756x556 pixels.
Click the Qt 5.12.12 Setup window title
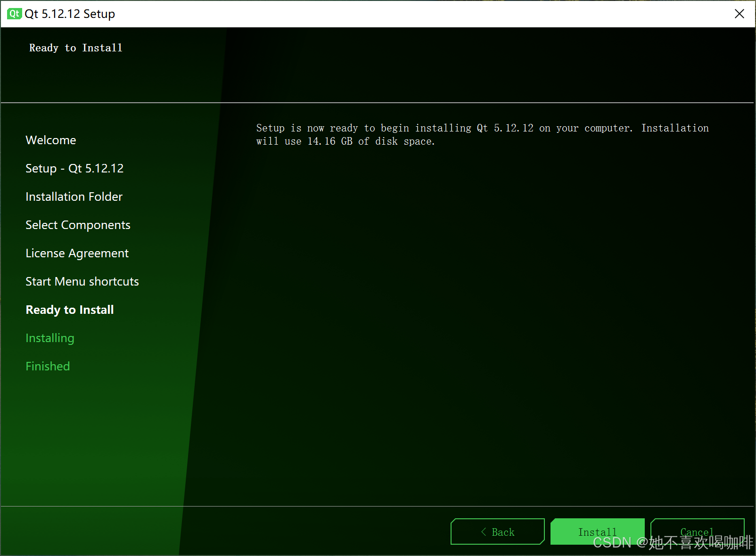coord(70,14)
